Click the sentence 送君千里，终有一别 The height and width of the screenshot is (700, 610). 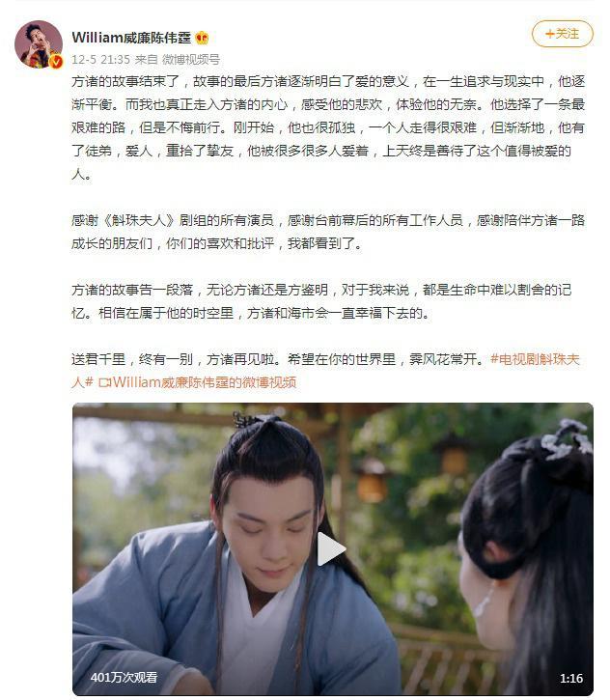[132, 359]
